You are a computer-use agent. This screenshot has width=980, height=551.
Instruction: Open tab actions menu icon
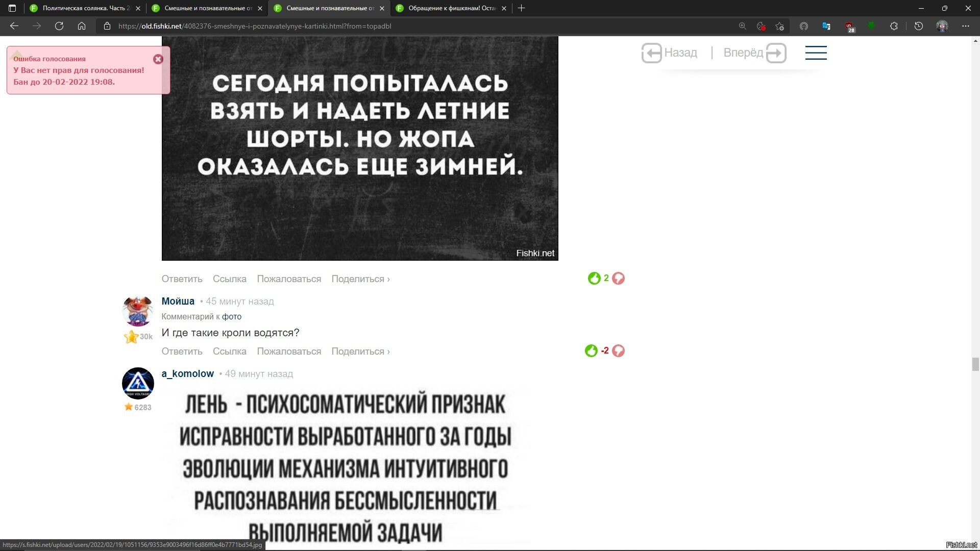coord(12,8)
